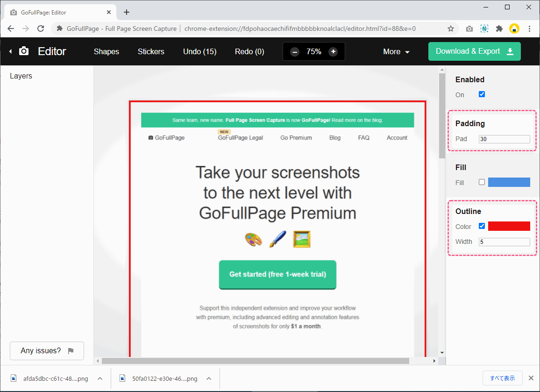Toggle the Outline Color checkbox

[482, 226]
